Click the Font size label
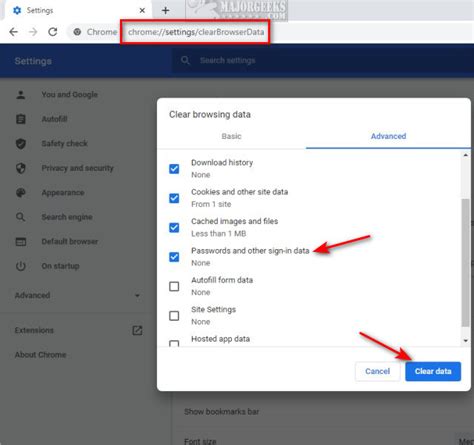Image resolution: width=474 pixels, height=445 pixels. (200, 441)
